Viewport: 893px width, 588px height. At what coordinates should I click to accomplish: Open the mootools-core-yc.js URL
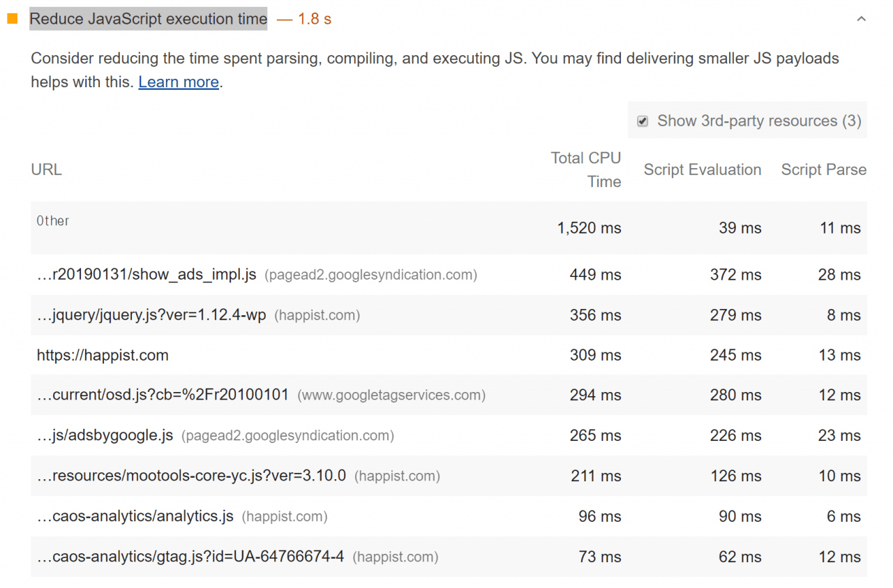[191, 476]
